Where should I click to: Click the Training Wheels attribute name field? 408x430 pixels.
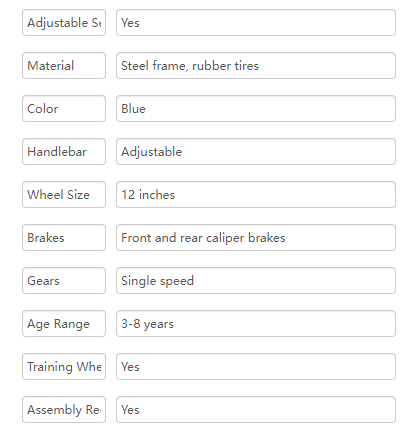coord(64,367)
